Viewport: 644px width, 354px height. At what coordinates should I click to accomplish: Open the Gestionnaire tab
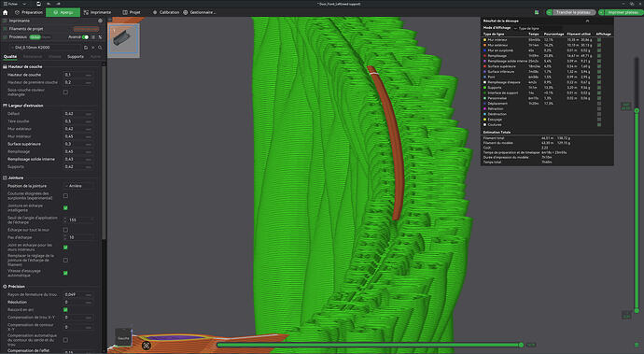(199, 12)
